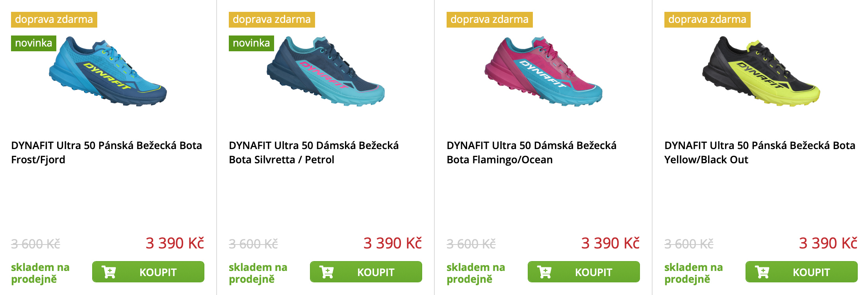Open the Yellow/Black Out shoe image
This screenshot has width=868, height=295.
click(761, 71)
